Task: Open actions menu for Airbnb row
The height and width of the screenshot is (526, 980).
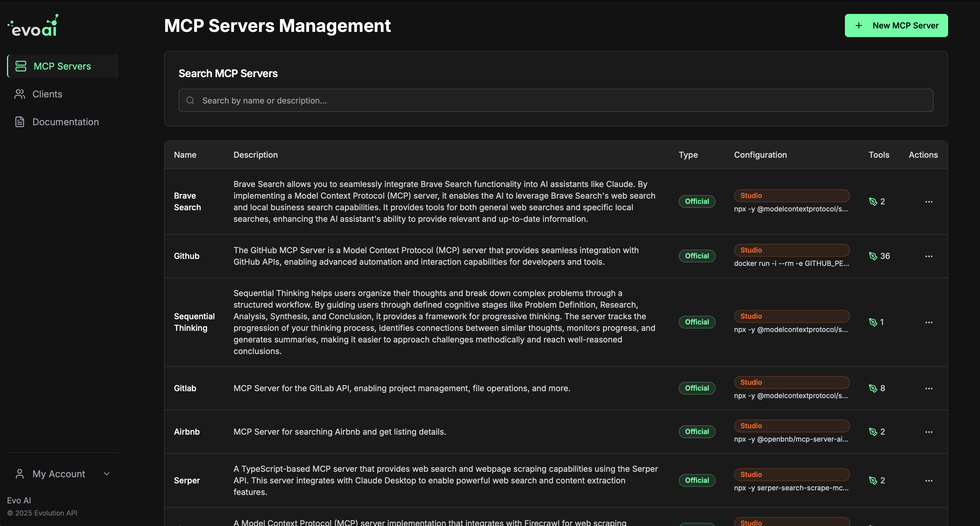Action: coord(929,432)
